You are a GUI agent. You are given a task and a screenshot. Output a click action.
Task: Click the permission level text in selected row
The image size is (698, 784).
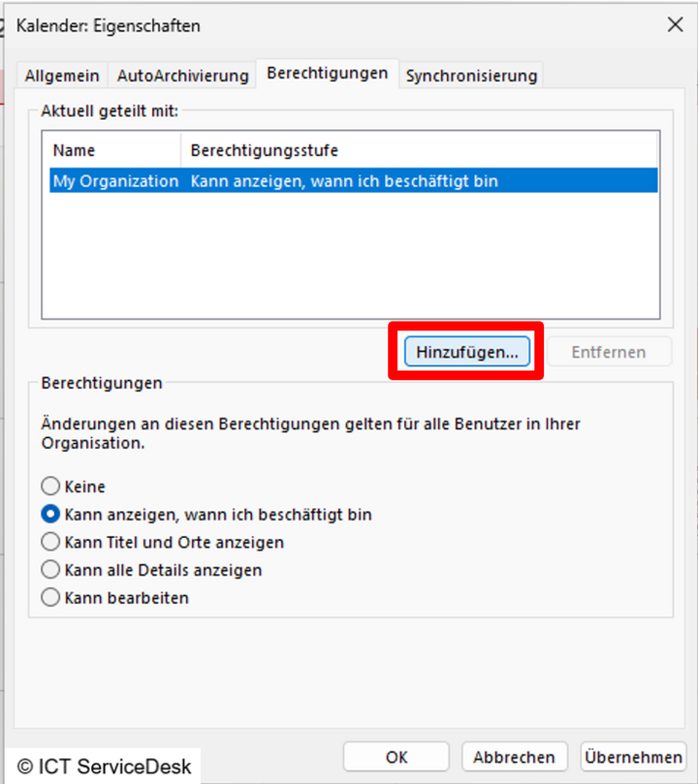(x=344, y=180)
